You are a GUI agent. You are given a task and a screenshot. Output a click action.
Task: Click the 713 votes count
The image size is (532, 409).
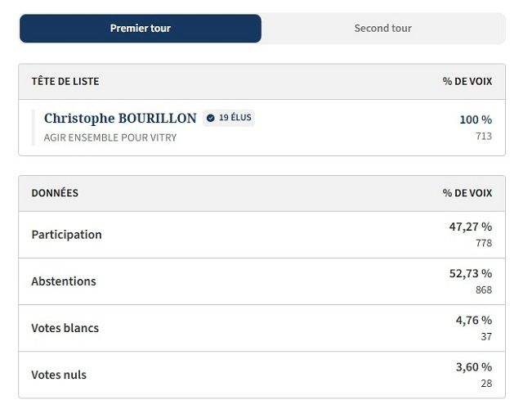pyautogui.click(x=484, y=136)
